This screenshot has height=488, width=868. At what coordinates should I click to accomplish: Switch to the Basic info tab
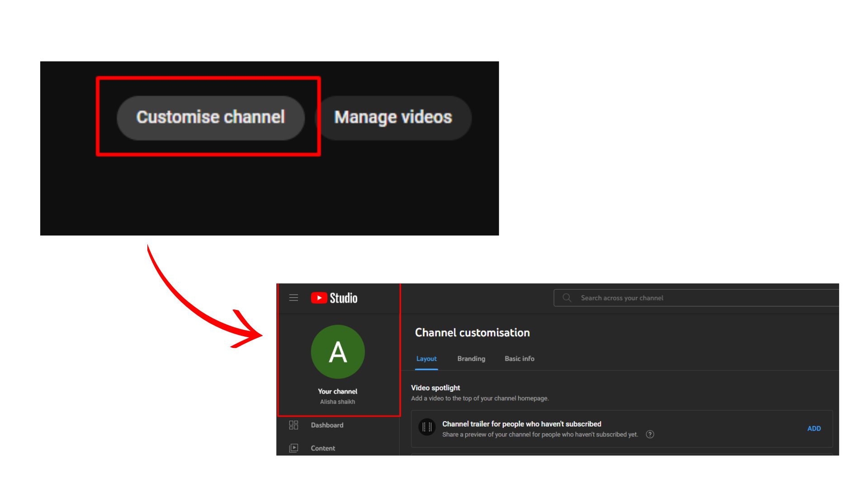(x=519, y=359)
